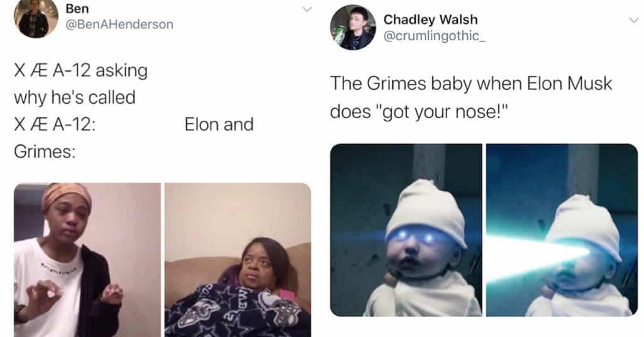Image resolution: width=644 pixels, height=337 pixels.
Task: Click the white beanie in glowing eyes photo
Action: (426, 211)
